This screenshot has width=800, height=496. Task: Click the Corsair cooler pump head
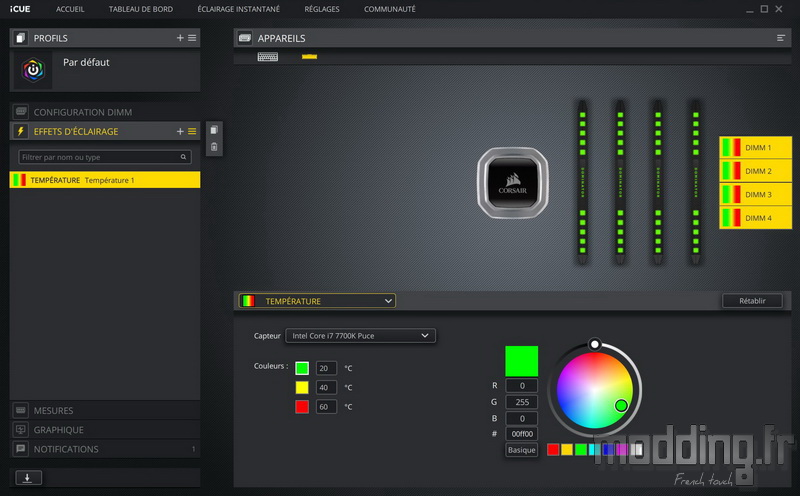(x=513, y=183)
